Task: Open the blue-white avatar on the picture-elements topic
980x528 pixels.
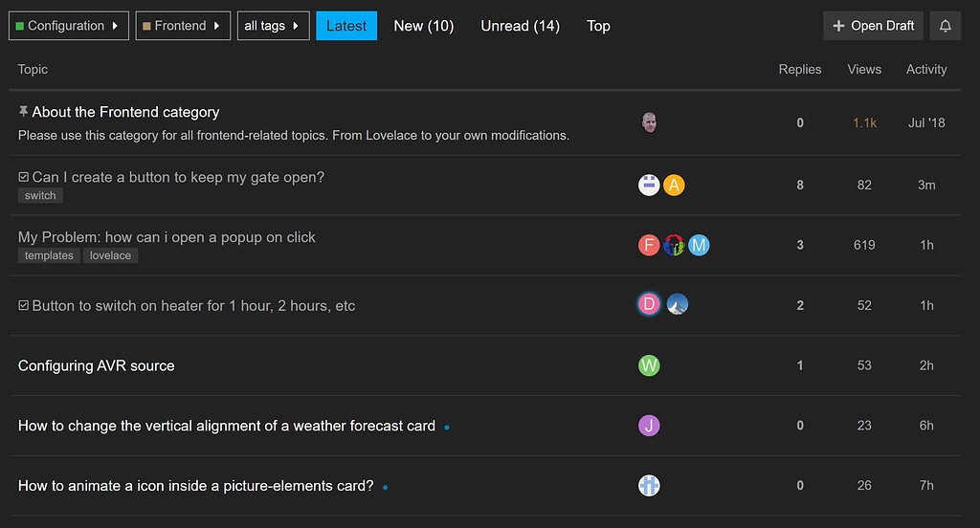Action: point(649,486)
